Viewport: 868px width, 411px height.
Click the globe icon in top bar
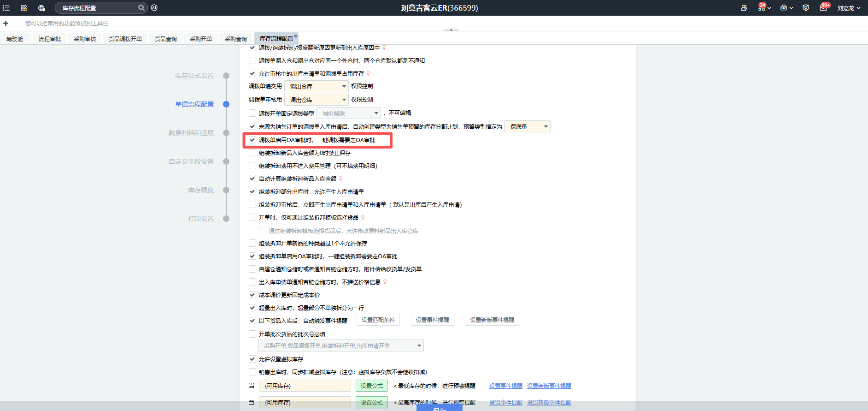[41, 8]
